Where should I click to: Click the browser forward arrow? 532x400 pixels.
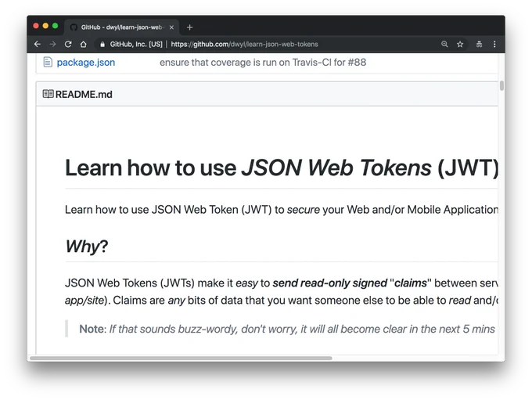click(52, 44)
